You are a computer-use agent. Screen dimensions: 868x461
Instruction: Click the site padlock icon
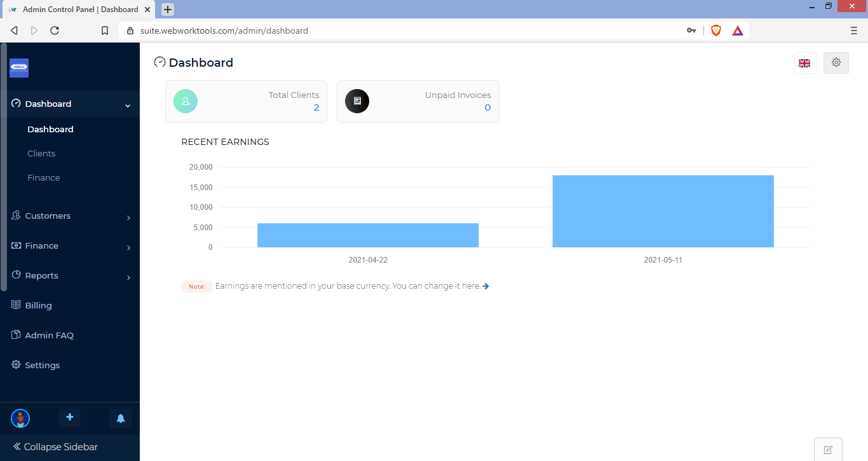[130, 31]
